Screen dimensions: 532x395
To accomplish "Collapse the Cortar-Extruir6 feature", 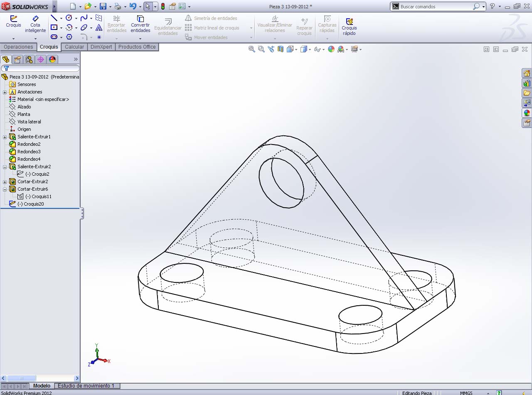I will 5,189.
